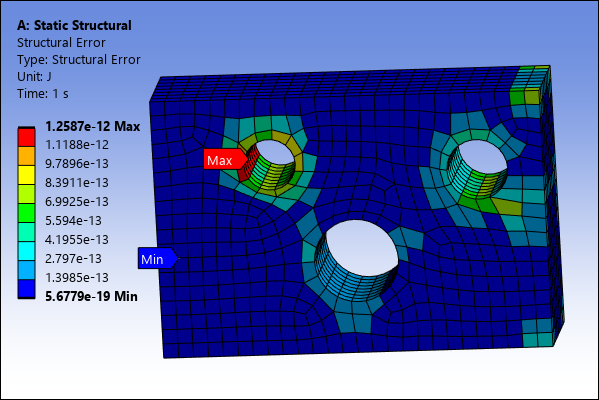Click the Time: 1 s label
599x400 pixels.
click(x=43, y=94)
